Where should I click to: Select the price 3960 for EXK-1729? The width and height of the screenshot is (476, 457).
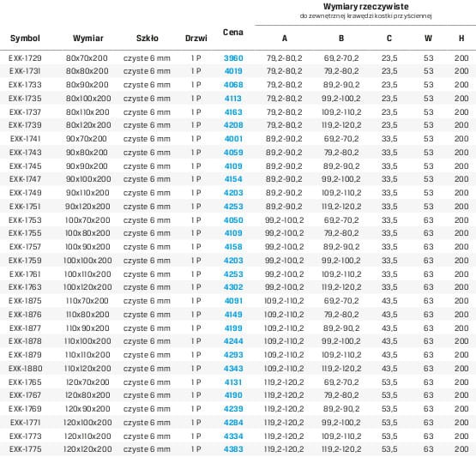233,58
